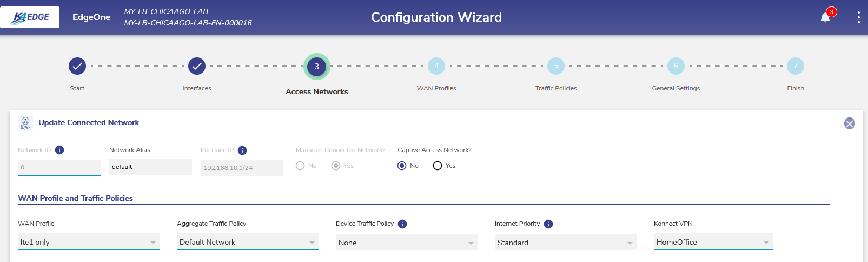Click the EdgeOne header link
The width and height of the screenshot is (868, 262).
(91, 17)
